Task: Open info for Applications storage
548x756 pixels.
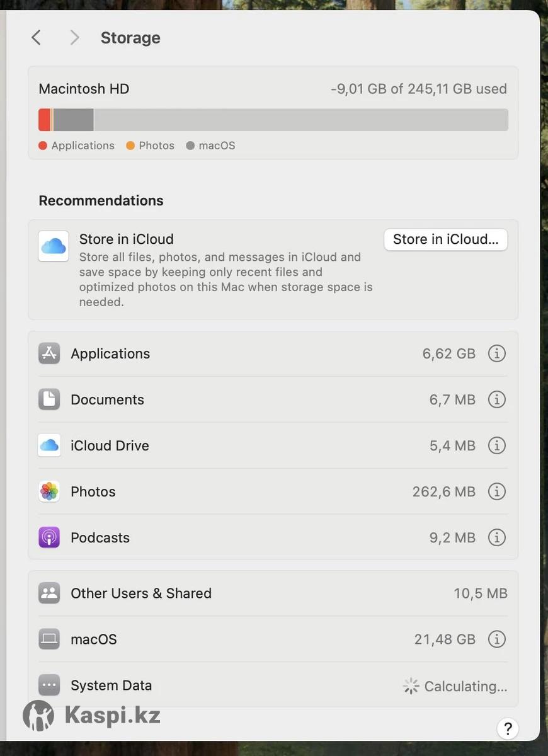Action: click(497, 353)
